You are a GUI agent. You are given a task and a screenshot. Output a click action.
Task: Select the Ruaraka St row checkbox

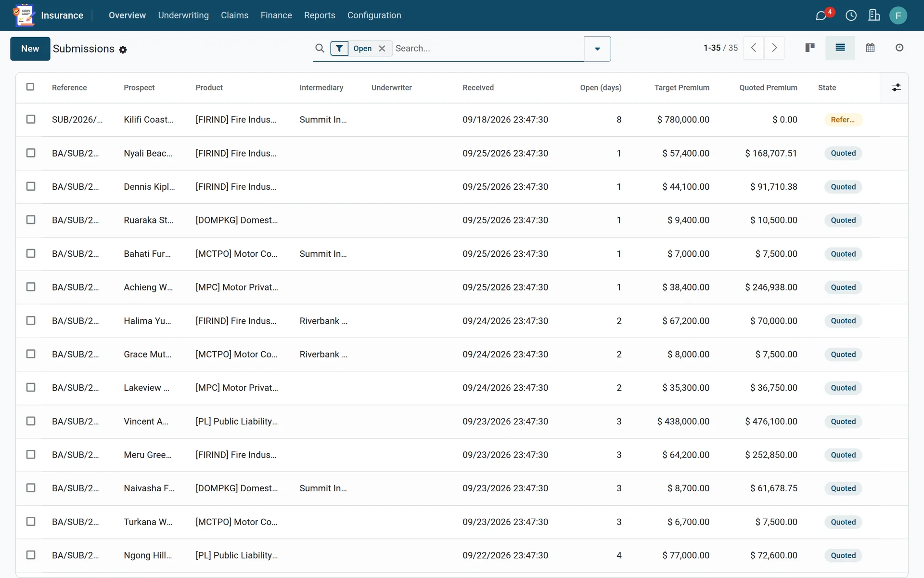coord(31,220)
